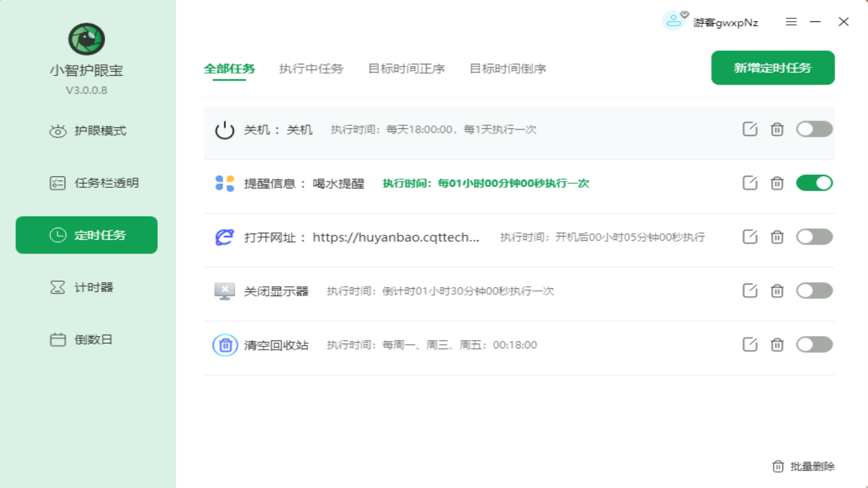Delete the 关闭显示器 task
This screenshot has width=868, height=488.
click(x=777, y=290)
